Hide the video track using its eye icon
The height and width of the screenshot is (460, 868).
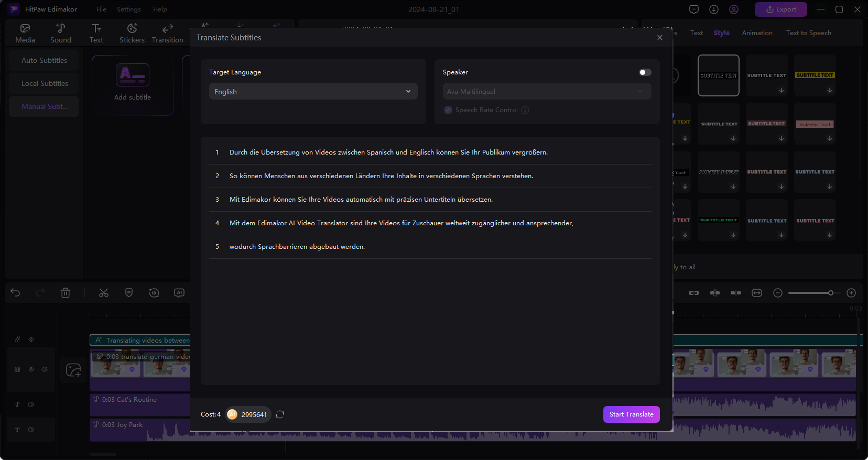31,369
